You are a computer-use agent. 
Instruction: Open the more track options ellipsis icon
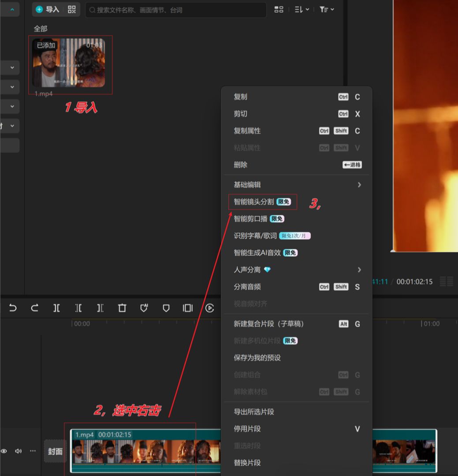[x=33, y=451]
